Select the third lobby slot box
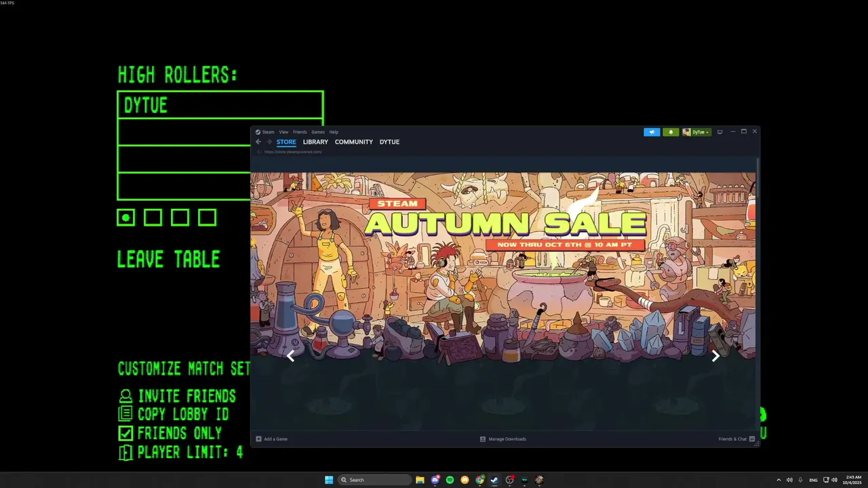This screenshot has width=868, height=488. pos(180,218)
